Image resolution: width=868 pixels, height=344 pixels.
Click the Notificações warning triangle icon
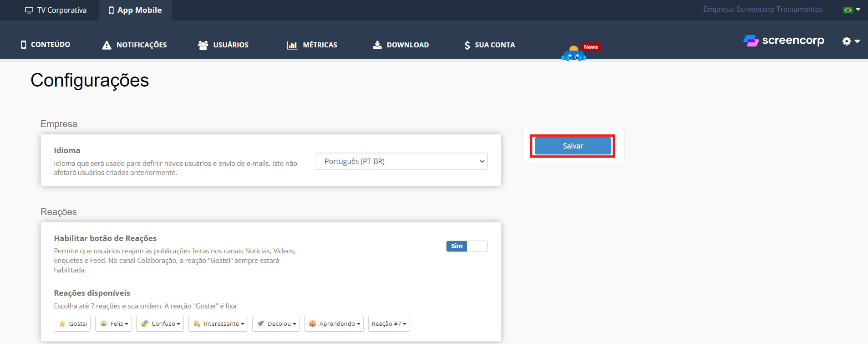point(107,45)
